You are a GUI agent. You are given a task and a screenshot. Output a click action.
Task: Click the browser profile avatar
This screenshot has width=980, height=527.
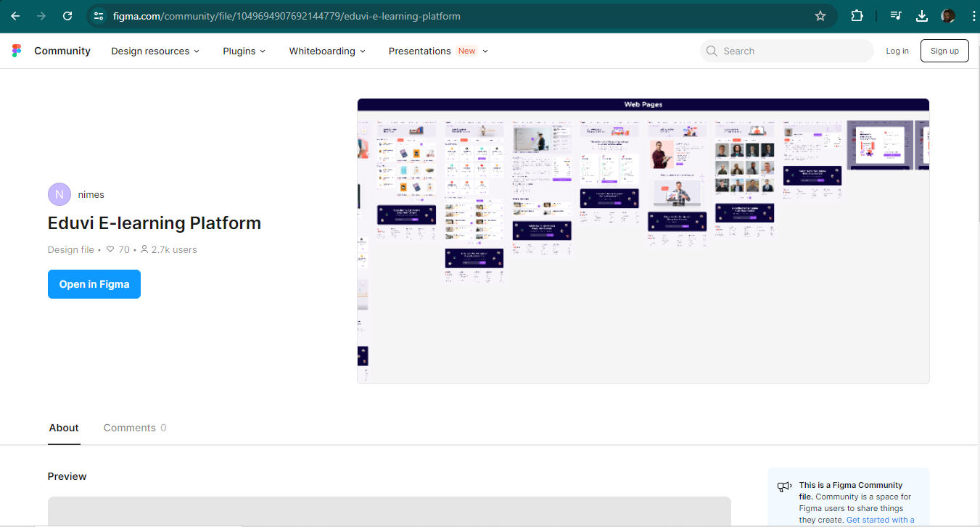coord(947,15)
